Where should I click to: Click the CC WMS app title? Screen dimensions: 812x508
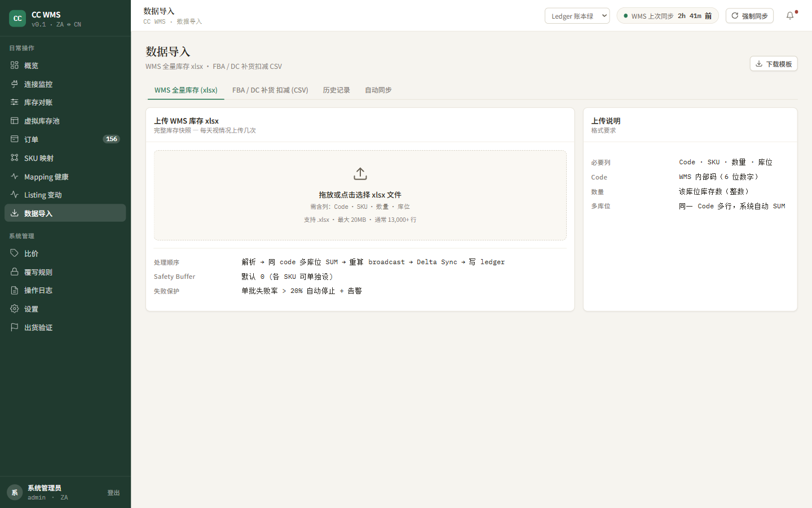[x=46, y=15]
